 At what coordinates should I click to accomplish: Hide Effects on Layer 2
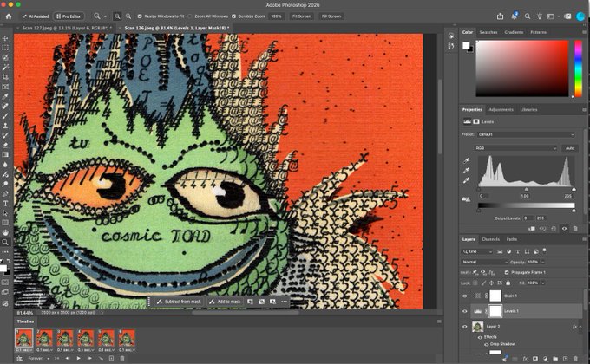point(480,337)
